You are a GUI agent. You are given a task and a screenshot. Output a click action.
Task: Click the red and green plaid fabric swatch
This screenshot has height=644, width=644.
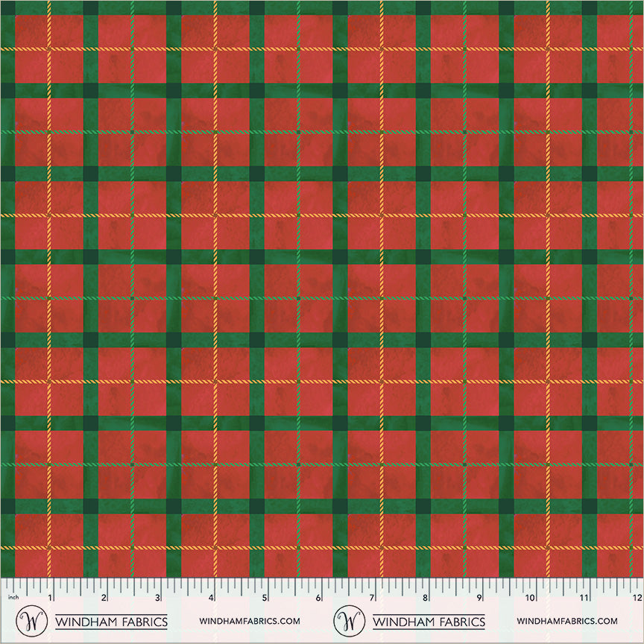point(322,287)
